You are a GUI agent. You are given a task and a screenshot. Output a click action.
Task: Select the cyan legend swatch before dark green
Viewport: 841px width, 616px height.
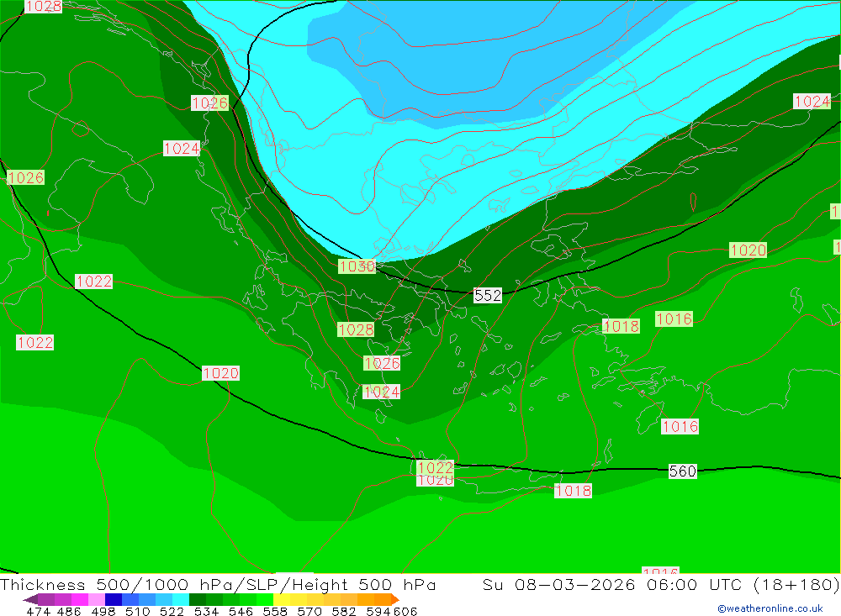coord(181,599)
